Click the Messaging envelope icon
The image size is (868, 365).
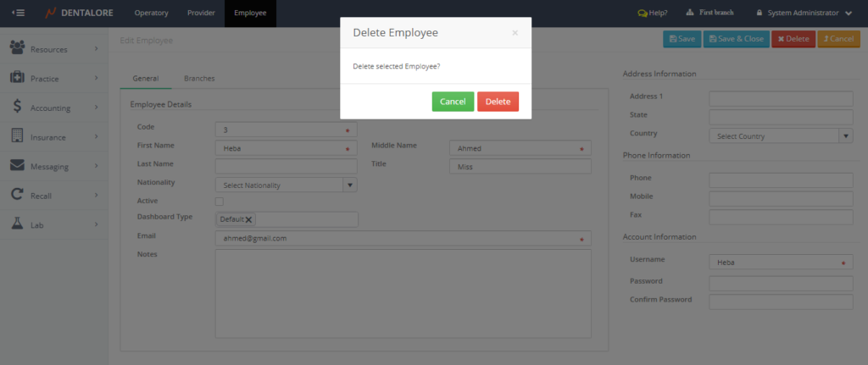(x=17, y=166)
